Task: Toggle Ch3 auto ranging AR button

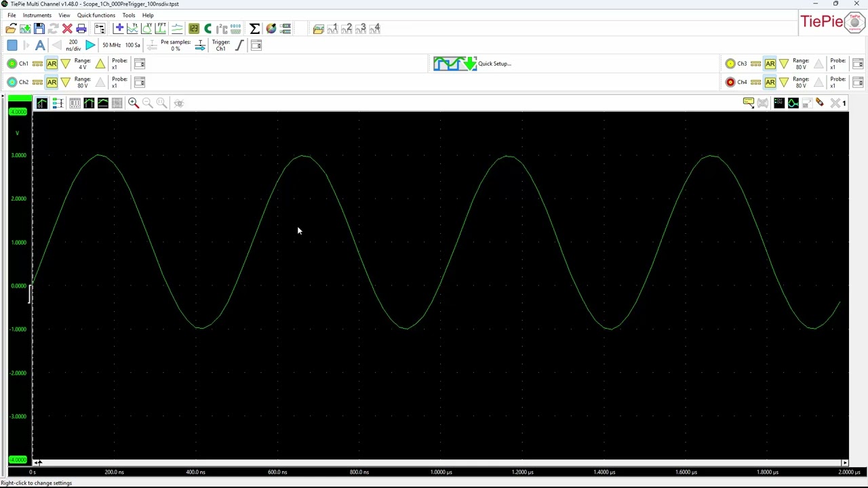Action: coord(770,64)
